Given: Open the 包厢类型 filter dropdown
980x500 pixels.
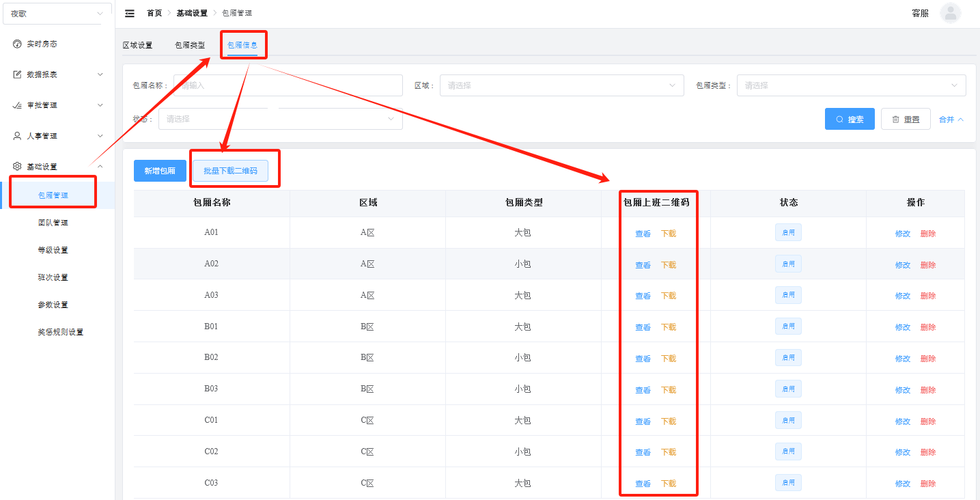Looking at the screenshot, I should (852, 85).
